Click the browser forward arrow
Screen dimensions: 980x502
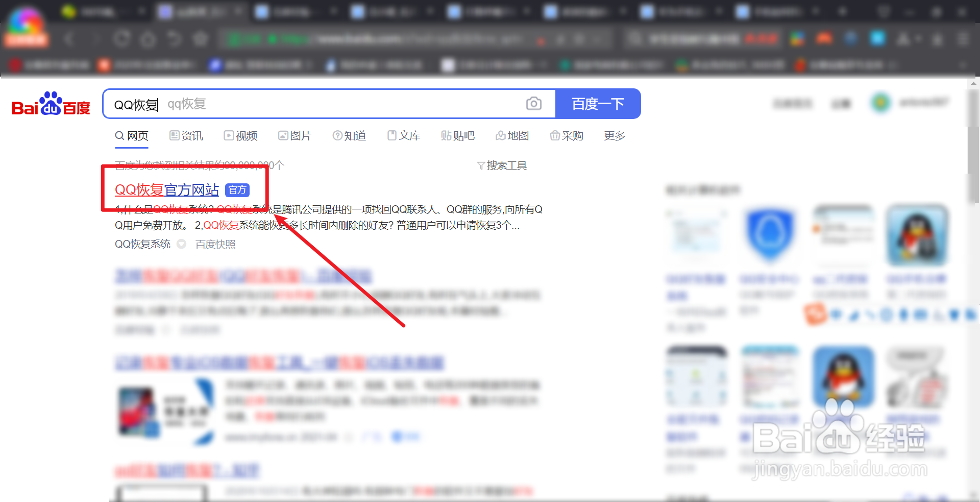96,38
